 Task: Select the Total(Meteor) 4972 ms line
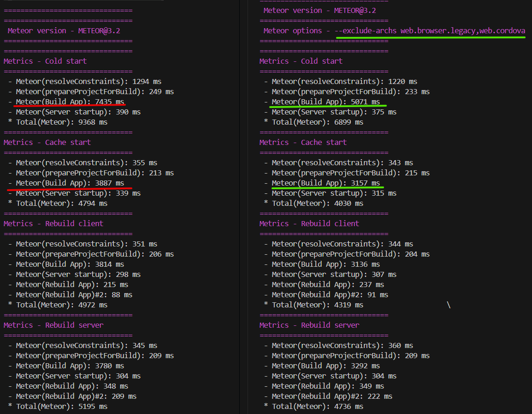tap(58, 305)
